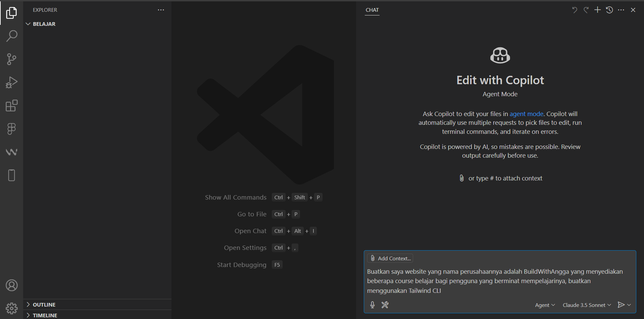Show chat history
Screen dimensions: 644x319
(x=609, y=10)
